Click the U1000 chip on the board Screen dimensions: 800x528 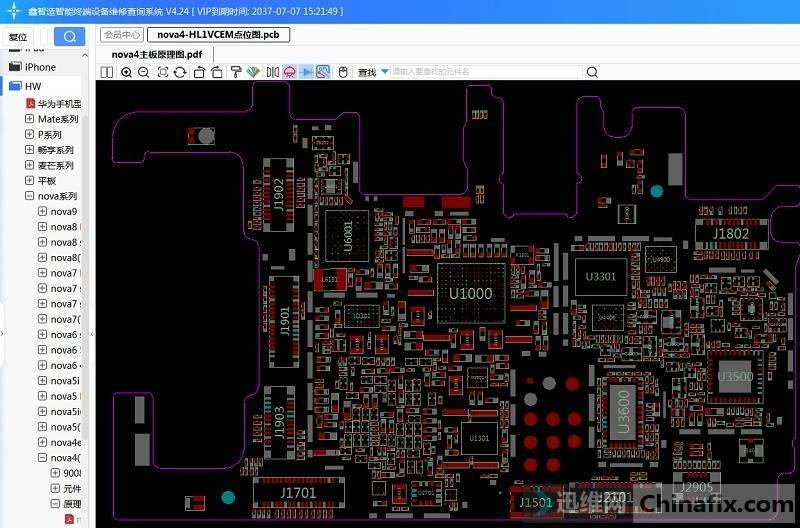tap(471, 293)
